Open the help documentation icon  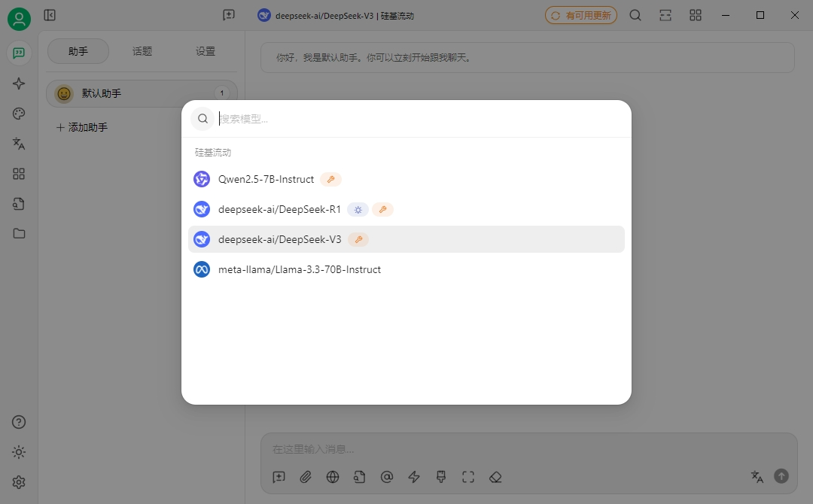[x=19, y=422]
